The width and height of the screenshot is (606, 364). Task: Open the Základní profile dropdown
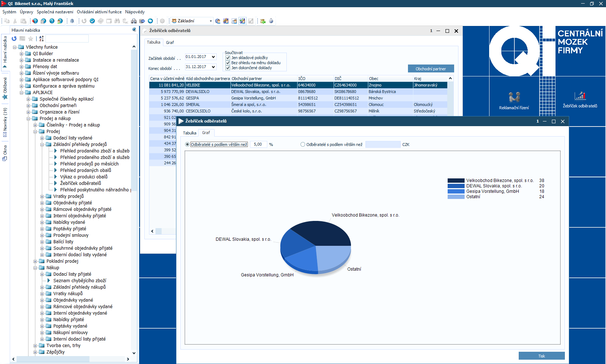click(211, 21)
